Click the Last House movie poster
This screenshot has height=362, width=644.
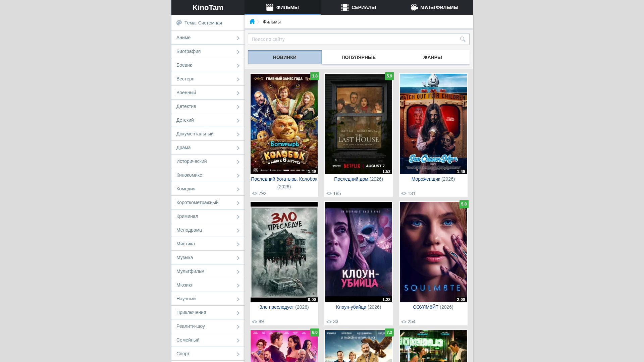[359, 124]
